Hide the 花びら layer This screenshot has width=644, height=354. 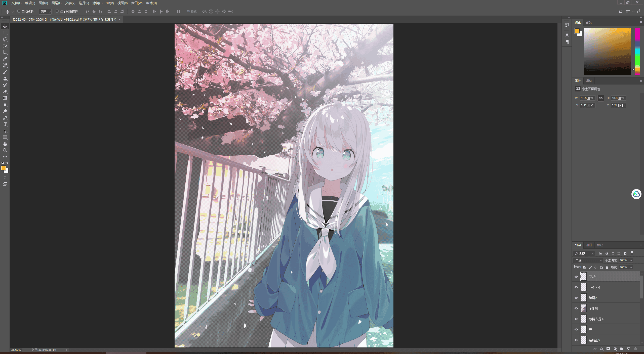click(576, 277)
